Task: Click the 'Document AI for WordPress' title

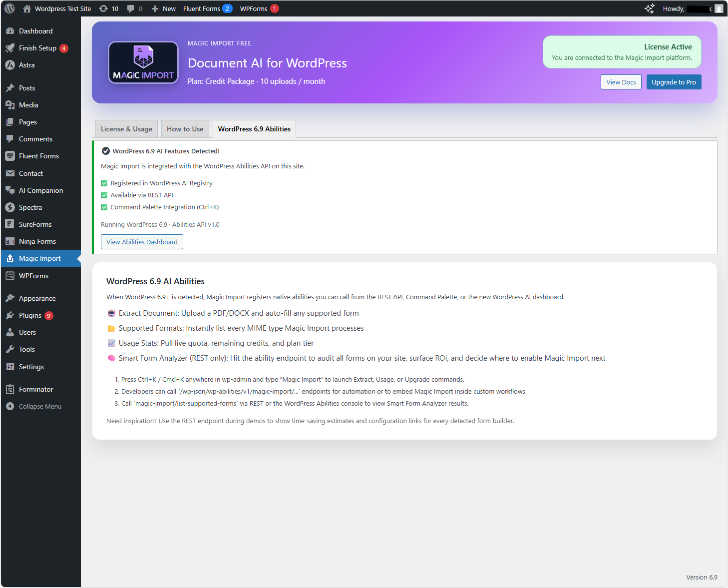Action: tap(267, 63)
